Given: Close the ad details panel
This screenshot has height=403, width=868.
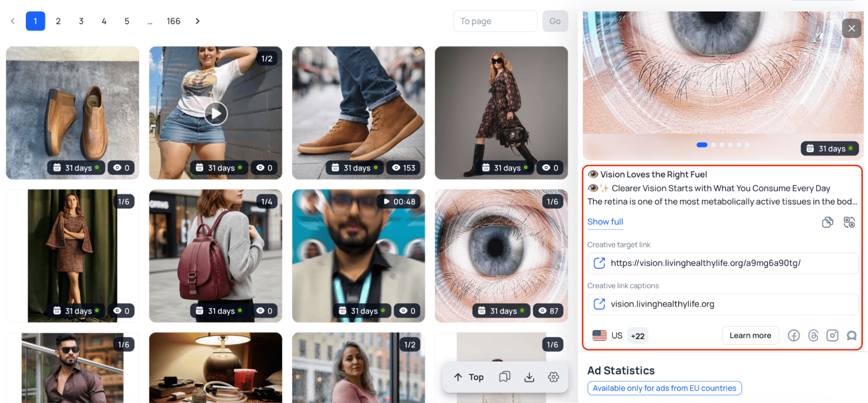Looking at the screenshot, I should coord(851,29).
